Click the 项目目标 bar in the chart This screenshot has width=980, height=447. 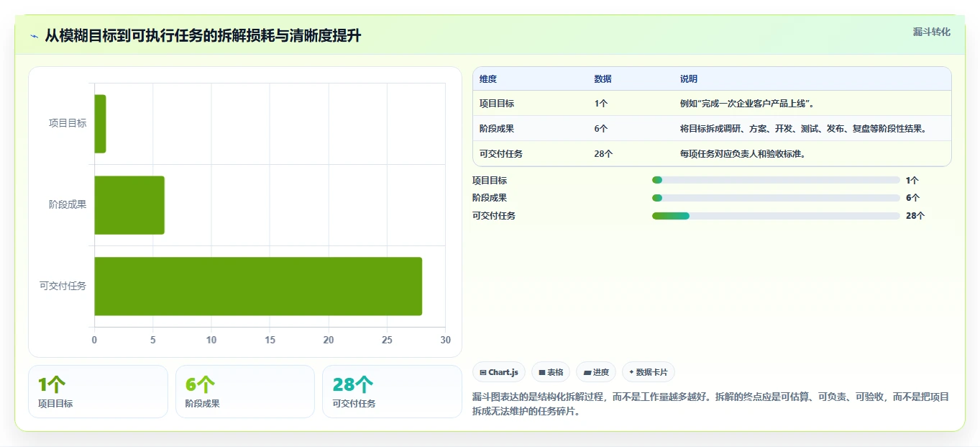pyautogui.click(x=100, y=124)
